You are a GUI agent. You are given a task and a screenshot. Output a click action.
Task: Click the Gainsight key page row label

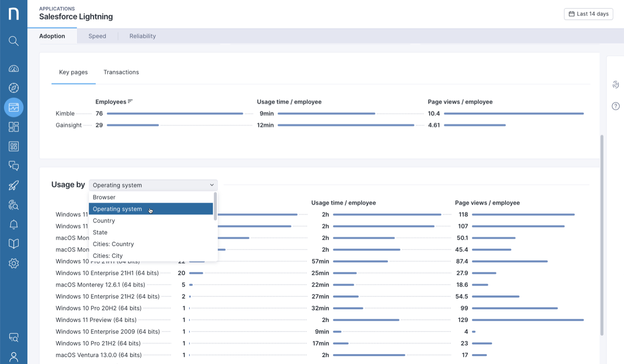[x=69, y=125]
